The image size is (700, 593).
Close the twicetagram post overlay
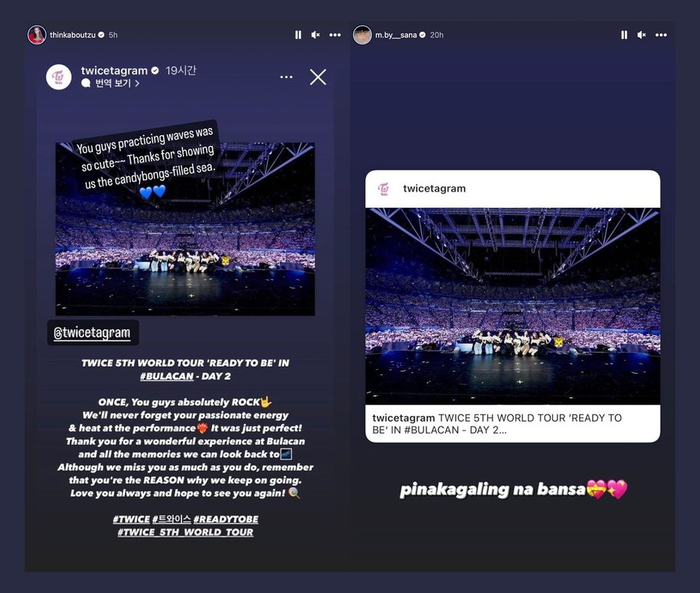(x=318, y=77)
